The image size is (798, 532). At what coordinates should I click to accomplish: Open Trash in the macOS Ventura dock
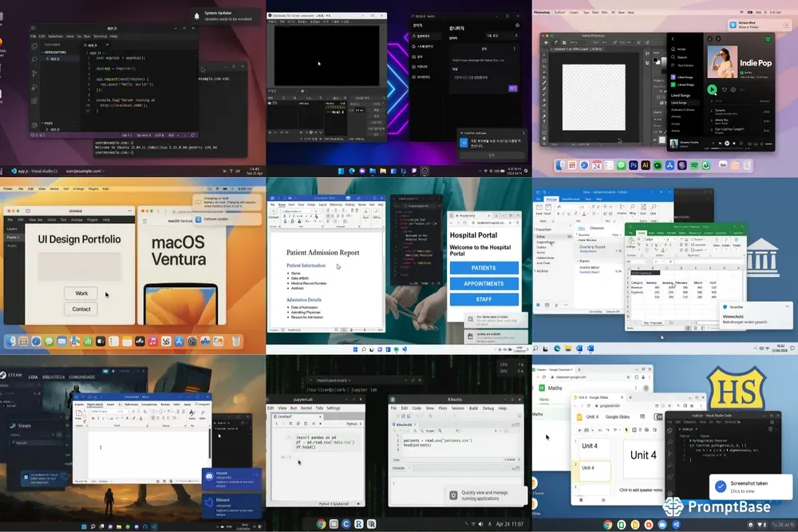(236, 341)
